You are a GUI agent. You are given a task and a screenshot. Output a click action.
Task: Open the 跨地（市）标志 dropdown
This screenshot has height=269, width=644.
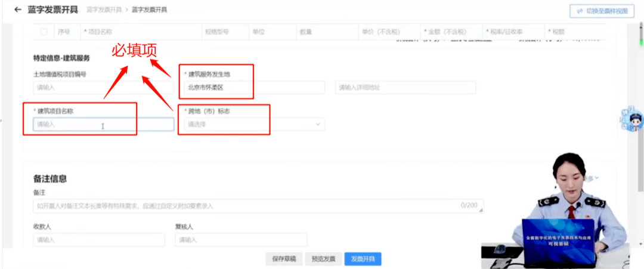[x=251, y=125]
